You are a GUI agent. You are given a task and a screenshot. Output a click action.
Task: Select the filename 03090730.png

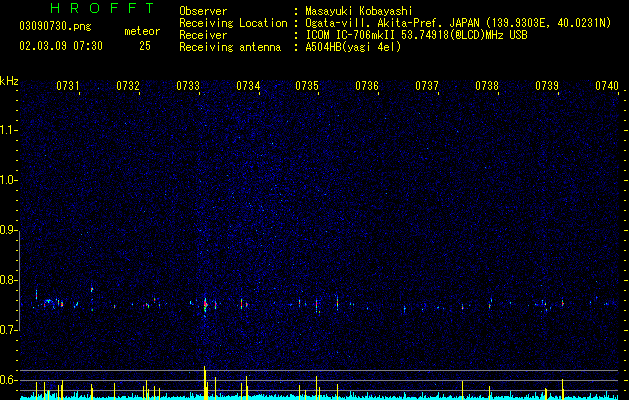pyautogui.click(x=55, y=26)
